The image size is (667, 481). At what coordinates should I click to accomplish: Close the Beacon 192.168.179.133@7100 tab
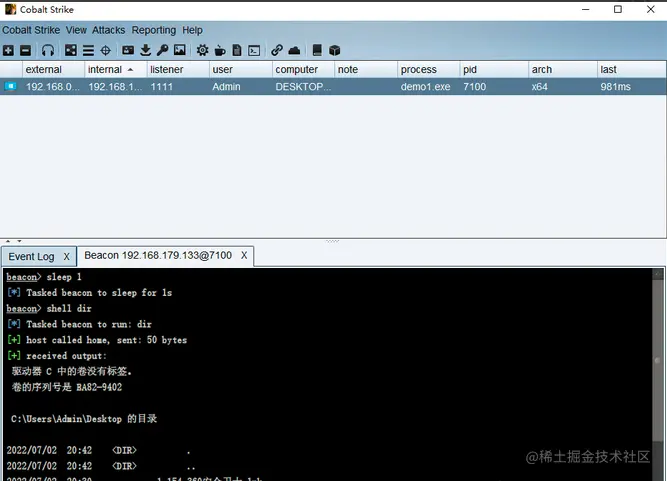(244, 255)
